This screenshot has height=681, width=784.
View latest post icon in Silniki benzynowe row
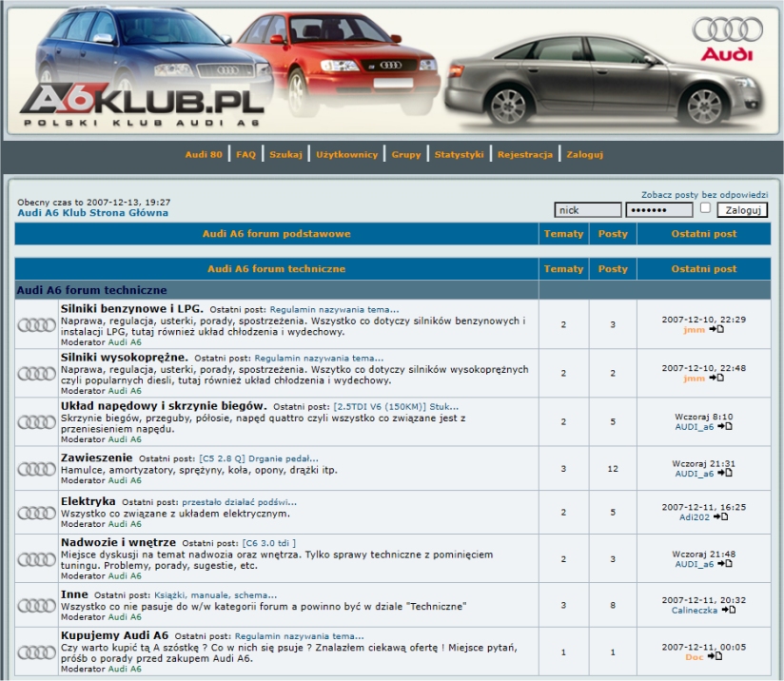[716, 329]
